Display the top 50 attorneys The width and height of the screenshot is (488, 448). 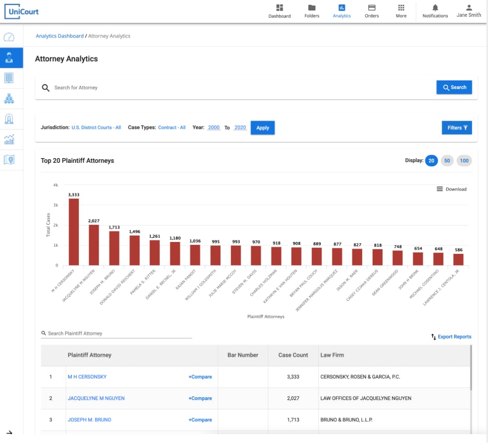(447, 161)
